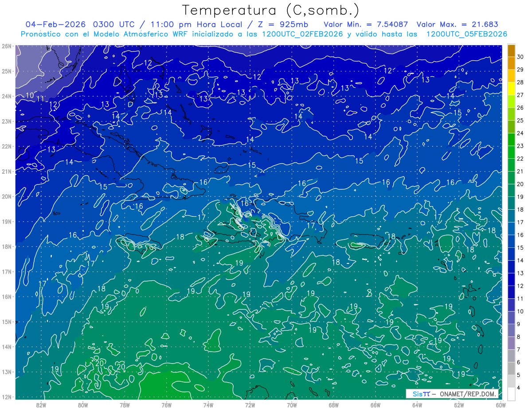
Task: Pick the blue swatch between 13 and 14
Action: pyautogui.click(x=511, y=266)
